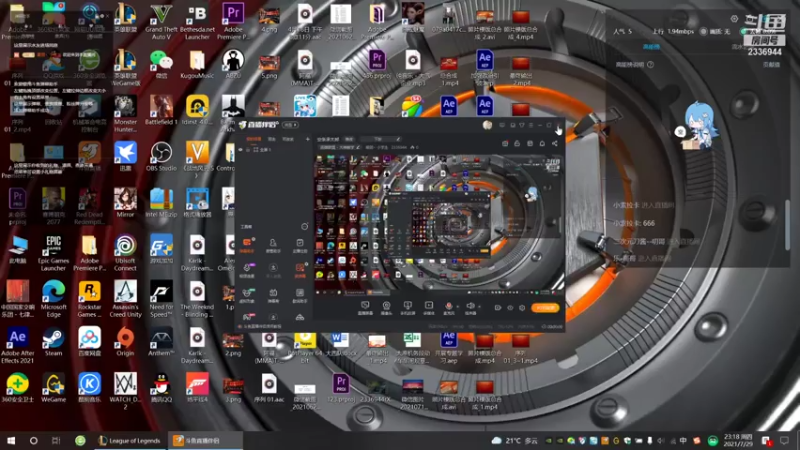Click the 21°C weather widget on taskbar
800x450 pixels.
515,440
